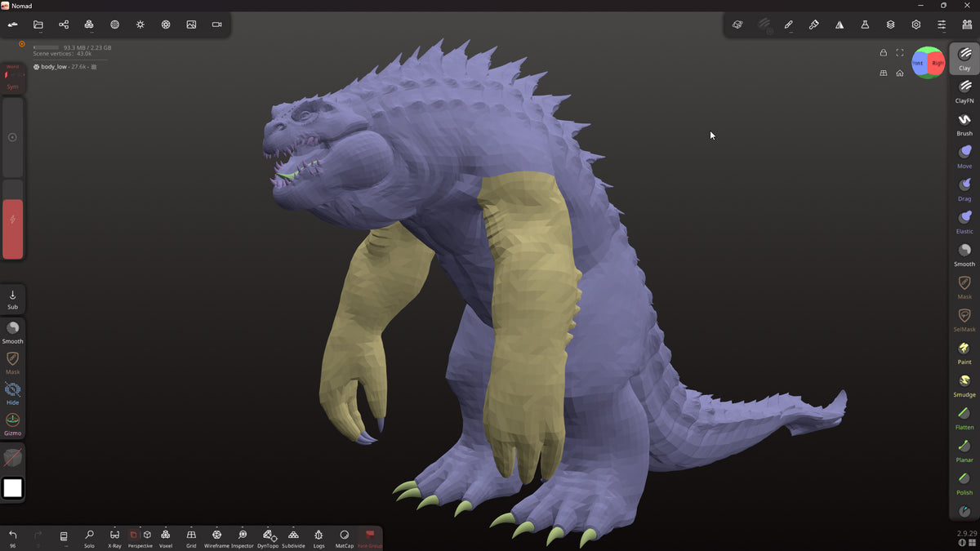Open the Primitive shapes menu
980x551 pixels.
[737, 24]
